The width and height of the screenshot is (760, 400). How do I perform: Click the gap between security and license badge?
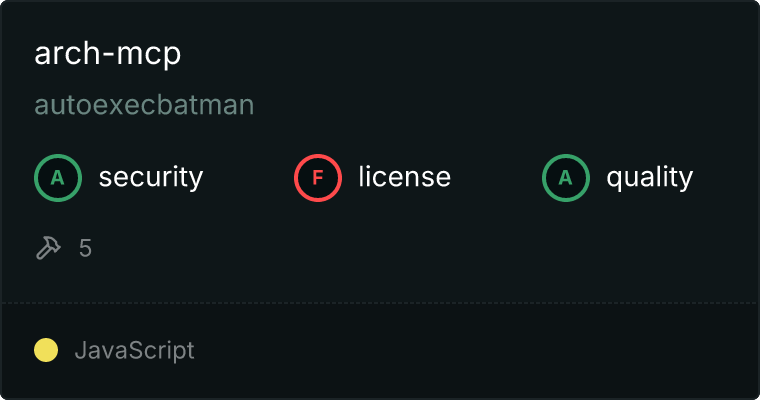pos(248,178)
